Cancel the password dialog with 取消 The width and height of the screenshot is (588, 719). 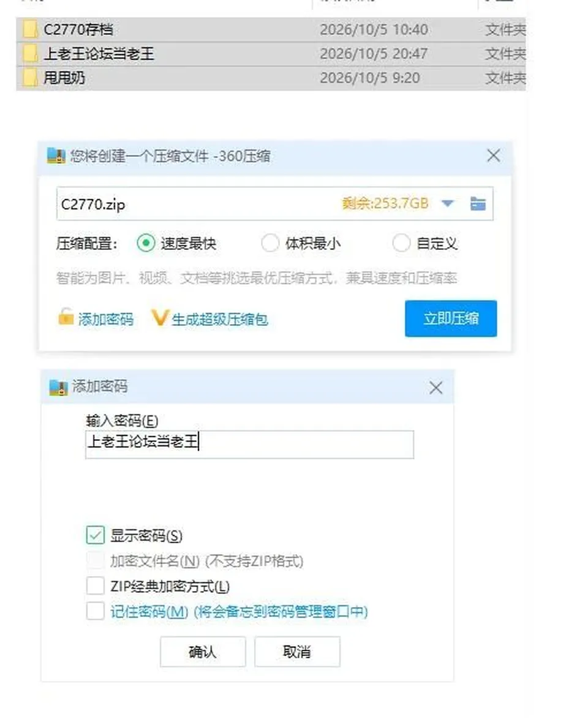[297, 652]
